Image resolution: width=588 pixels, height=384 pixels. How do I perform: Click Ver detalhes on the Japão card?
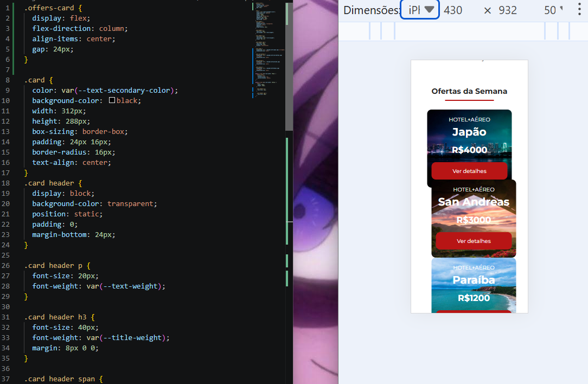(x=469, y=171)
